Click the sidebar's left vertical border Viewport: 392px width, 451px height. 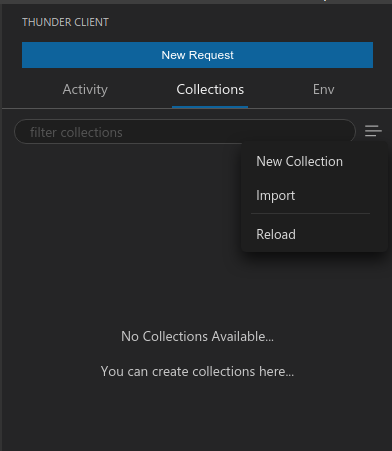click(1, 227)
